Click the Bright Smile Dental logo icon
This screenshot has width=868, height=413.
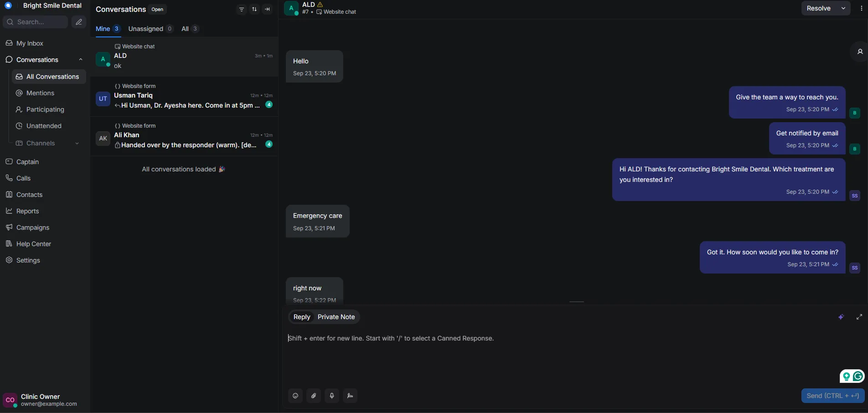[x=8, y=6]
